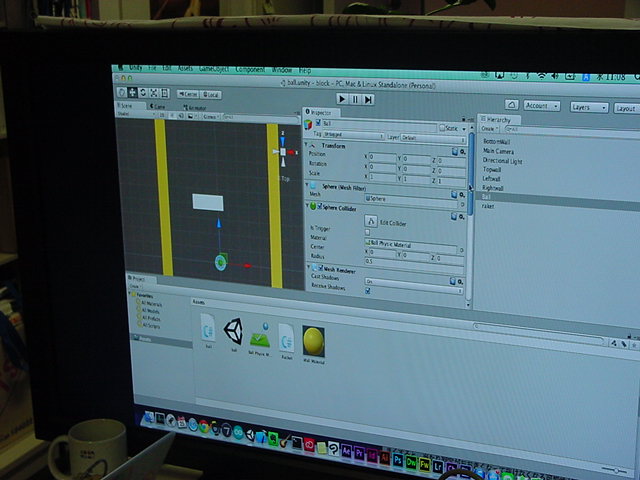
Task: Open the Layout dropdown
Action: pos(627,109)
